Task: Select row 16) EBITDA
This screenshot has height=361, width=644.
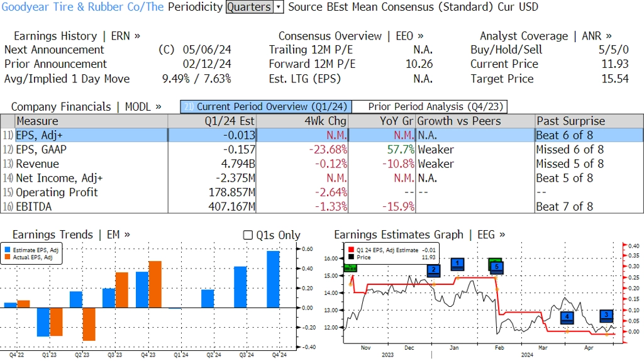Action: 322,206
